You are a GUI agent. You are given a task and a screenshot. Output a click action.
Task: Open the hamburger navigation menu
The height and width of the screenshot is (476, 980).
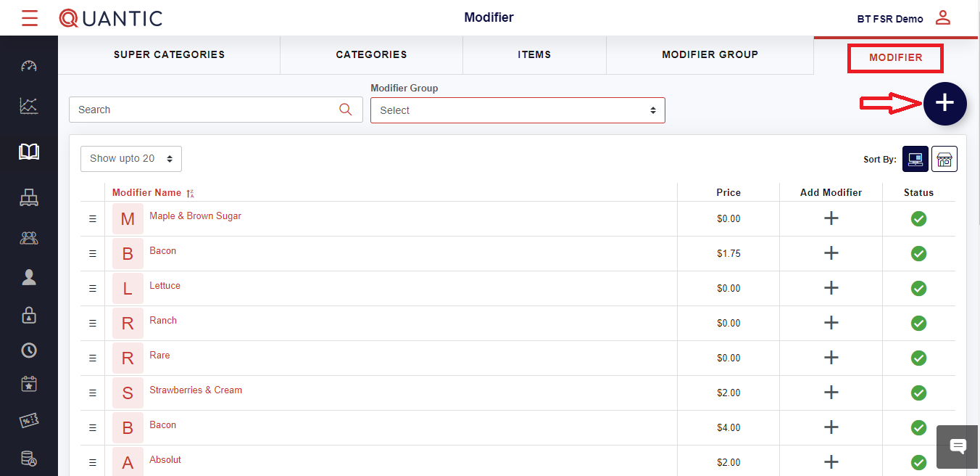(x=30, y=18)
